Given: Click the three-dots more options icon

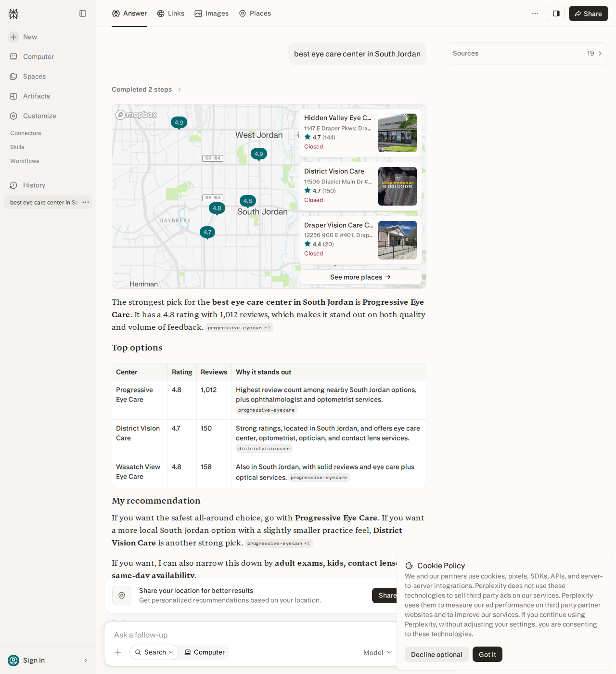Looking at the screenshot, I should tap(535, 13).
